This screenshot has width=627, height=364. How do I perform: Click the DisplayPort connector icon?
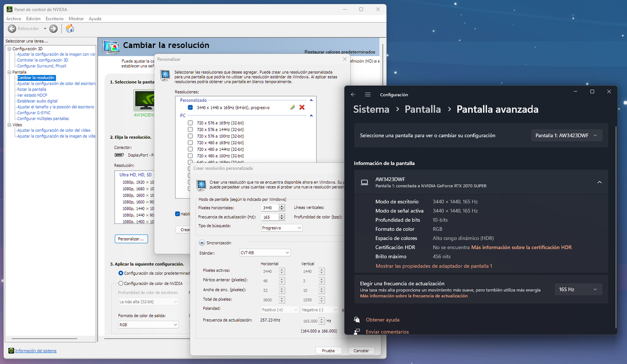(119, 155)
